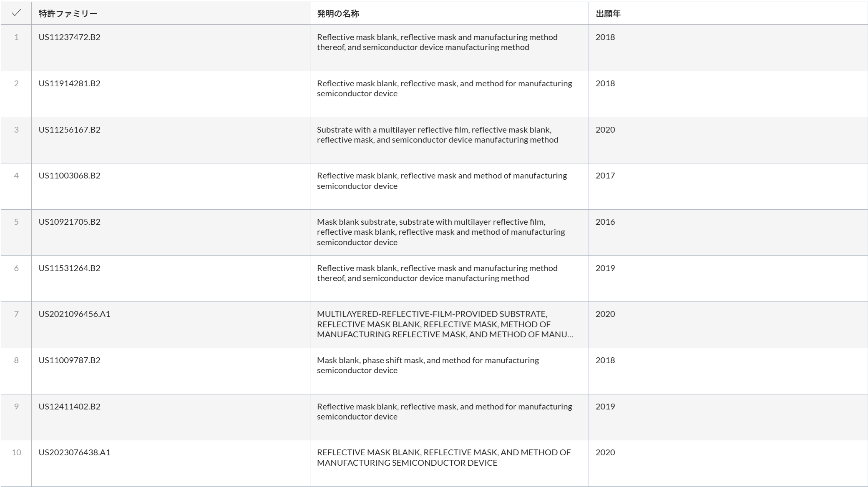868x487 pixels.
Task: Open patent US2021096456.A1
Action: tap(75, 314)
